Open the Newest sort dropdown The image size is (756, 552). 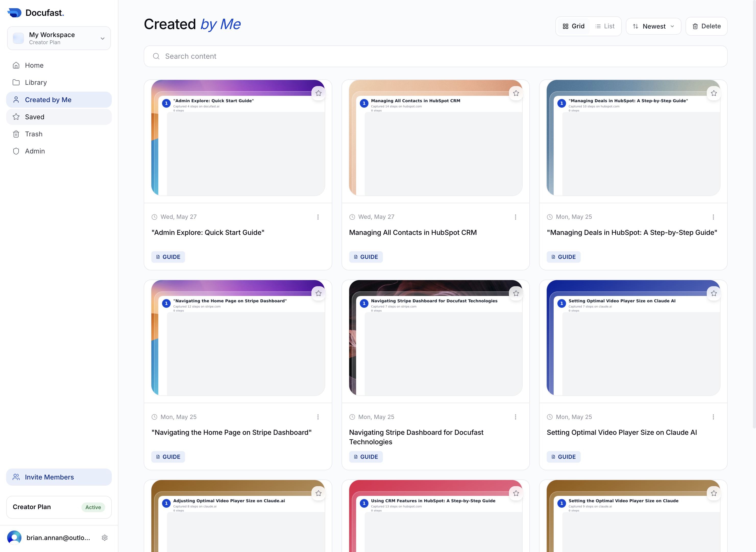[653, 26]
